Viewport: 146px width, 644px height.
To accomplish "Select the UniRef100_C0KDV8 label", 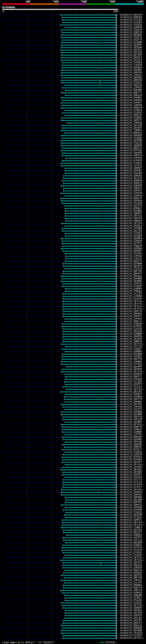I will tap(131, 65).
